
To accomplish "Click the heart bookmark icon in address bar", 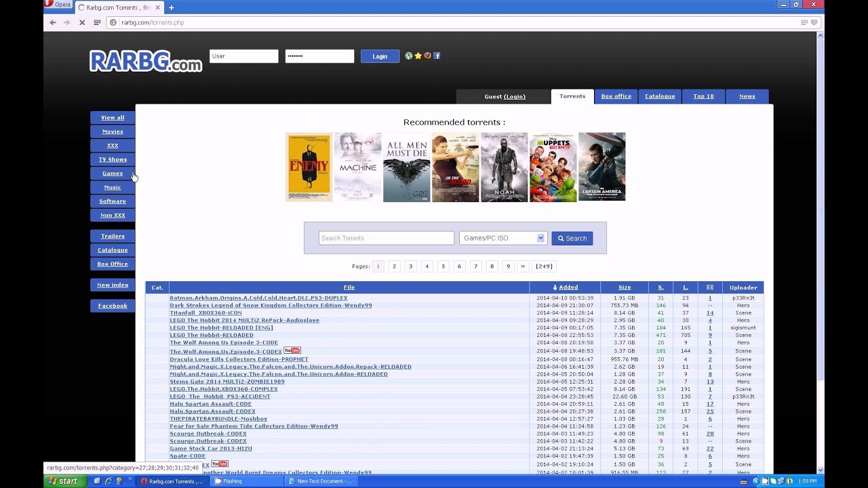I will pyautogui.click(x=814, y=22).
